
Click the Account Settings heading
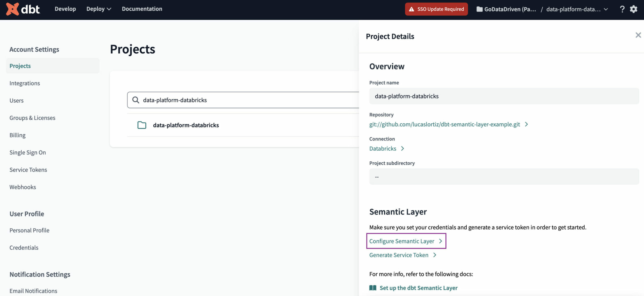34,49
